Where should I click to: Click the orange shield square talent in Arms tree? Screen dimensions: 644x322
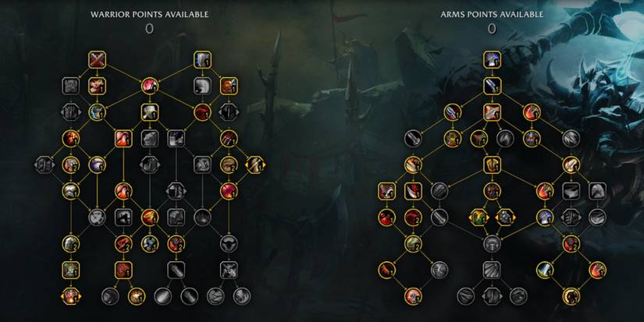[x=492, y=165]
